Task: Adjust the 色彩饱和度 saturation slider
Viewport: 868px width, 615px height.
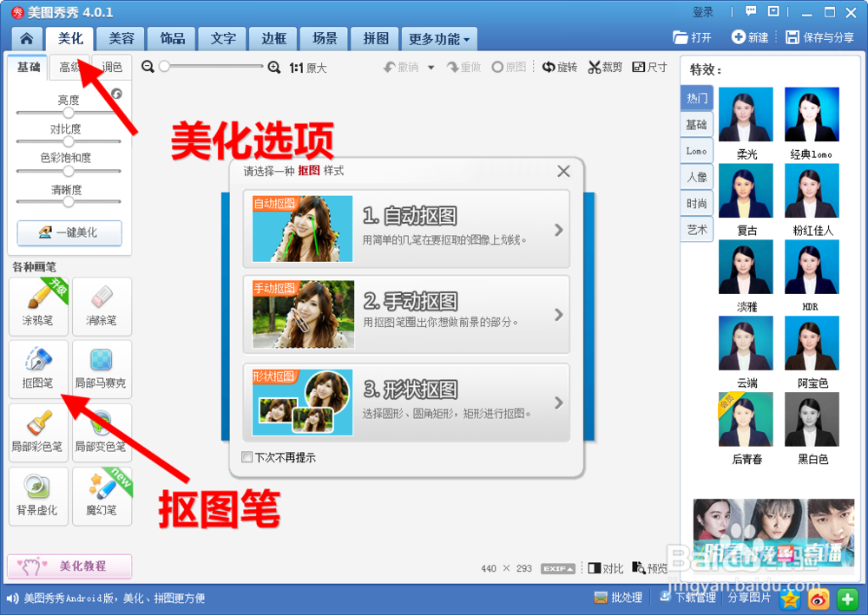Action: pos(69,171)
